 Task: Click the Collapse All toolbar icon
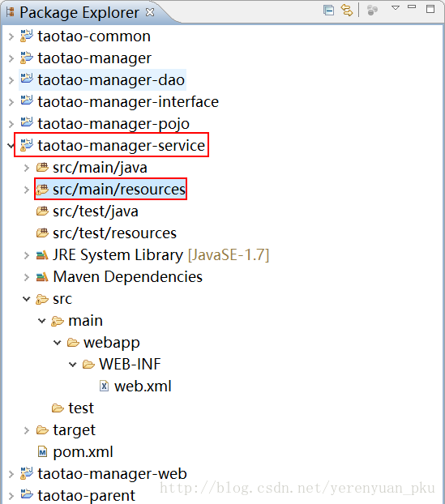328,11
